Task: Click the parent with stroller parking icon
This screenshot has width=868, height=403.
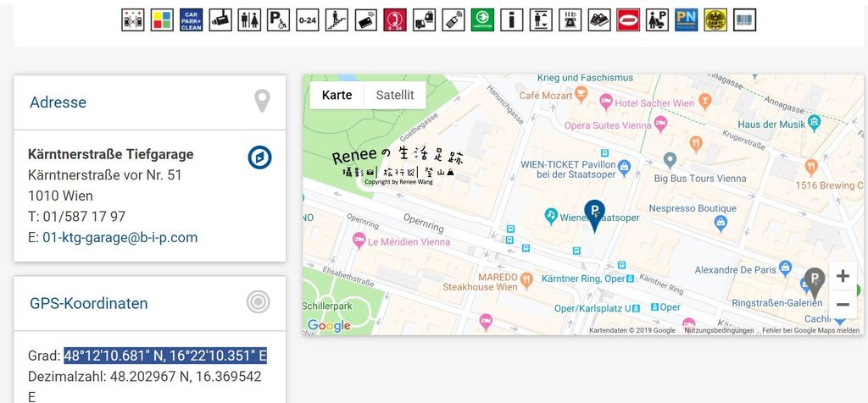Action: [x=657, y=20]
